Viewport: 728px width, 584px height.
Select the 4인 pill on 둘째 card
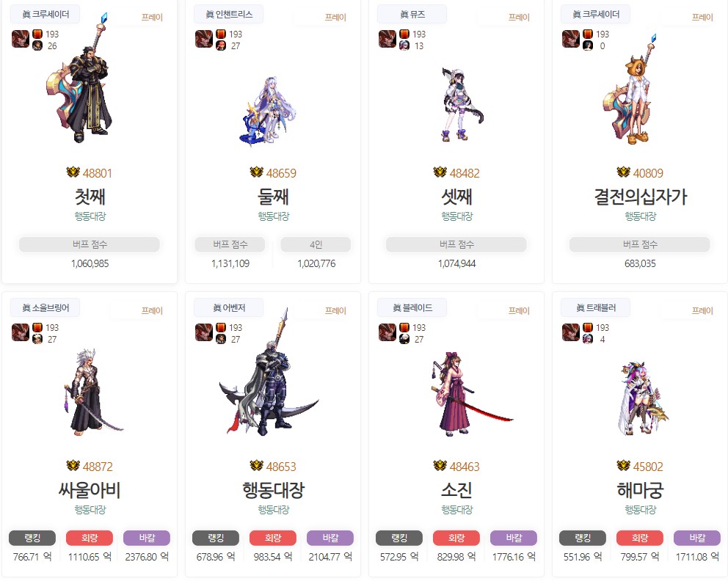(x=316, y=244)
